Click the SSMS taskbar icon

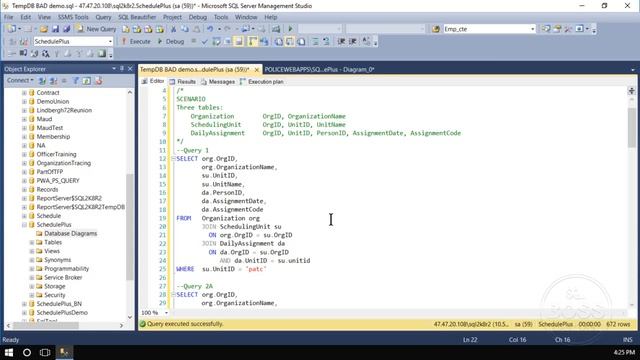click(x=64, y=352)
